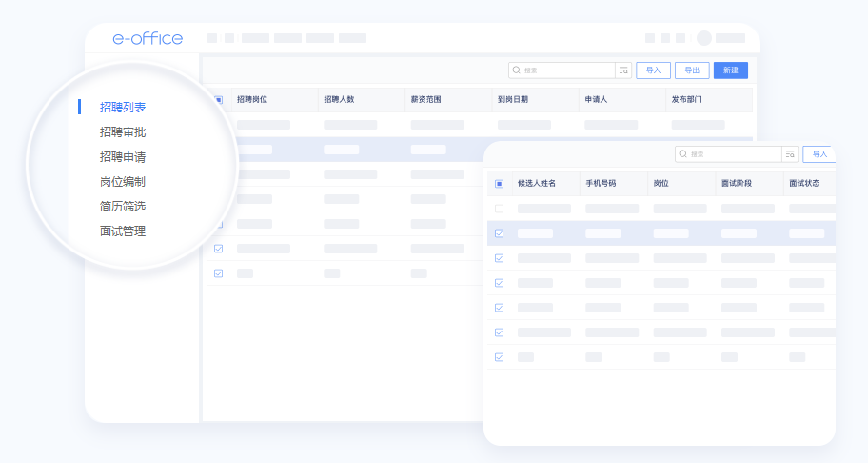Select 招聘审批 from the sidebar

pos(123,132)
